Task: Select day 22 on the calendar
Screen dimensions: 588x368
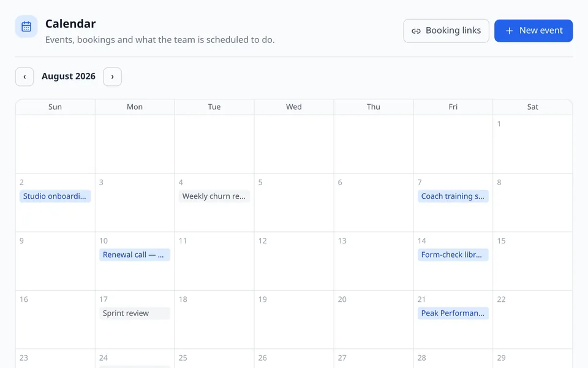Action: point(532,320)
